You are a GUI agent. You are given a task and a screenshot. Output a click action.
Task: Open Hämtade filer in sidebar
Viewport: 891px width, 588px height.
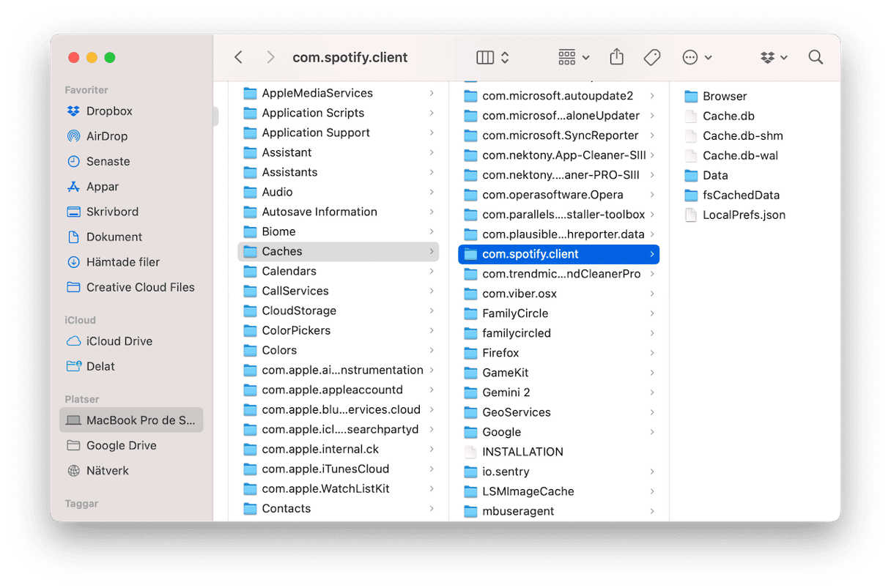(x=122, y=262)
